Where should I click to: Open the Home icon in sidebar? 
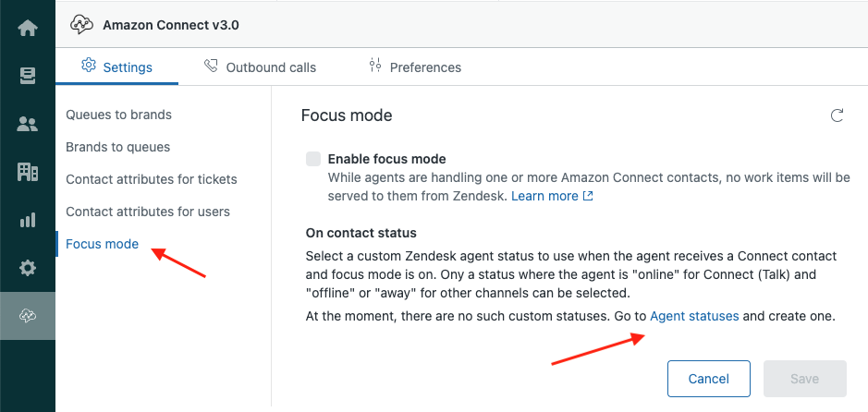click(28, 28)
